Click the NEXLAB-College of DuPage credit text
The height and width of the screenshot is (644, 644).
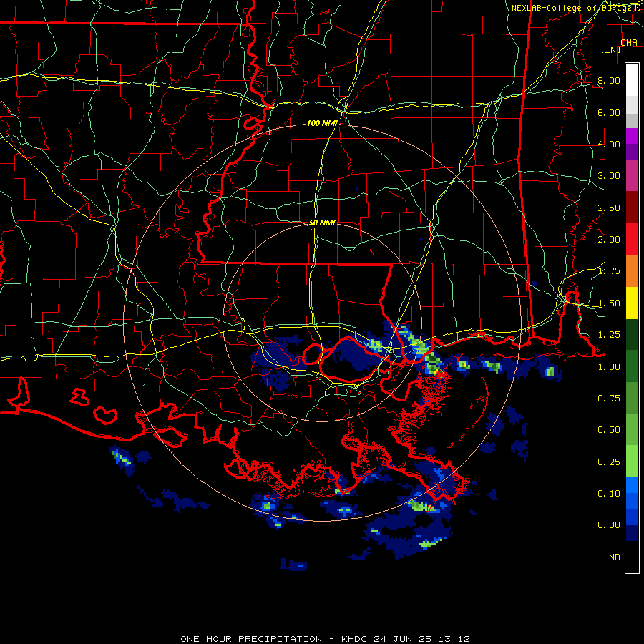577,8
